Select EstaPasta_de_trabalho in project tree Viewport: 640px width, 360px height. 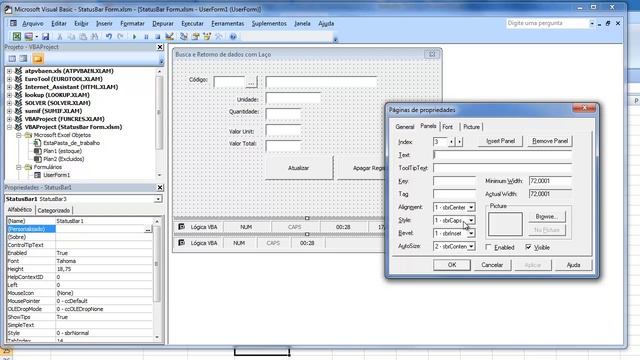tap(71, 143)
